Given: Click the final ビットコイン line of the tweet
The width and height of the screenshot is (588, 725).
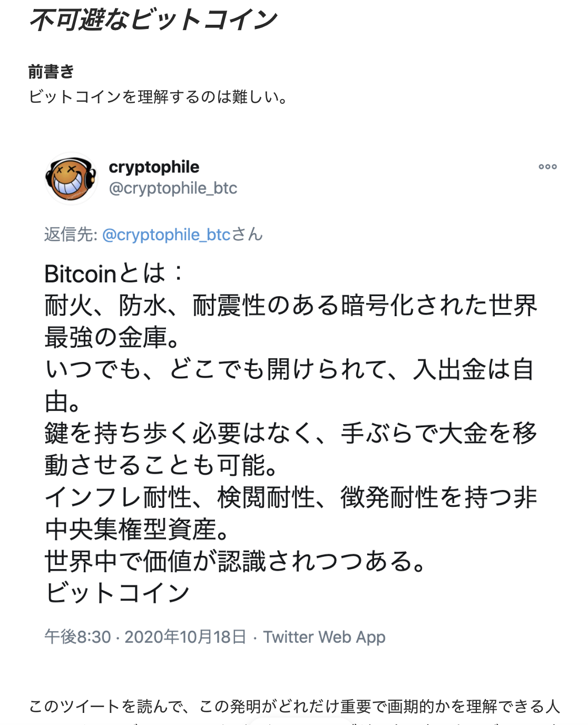Looking at the screenshot, I should click(x=117, y=593).
